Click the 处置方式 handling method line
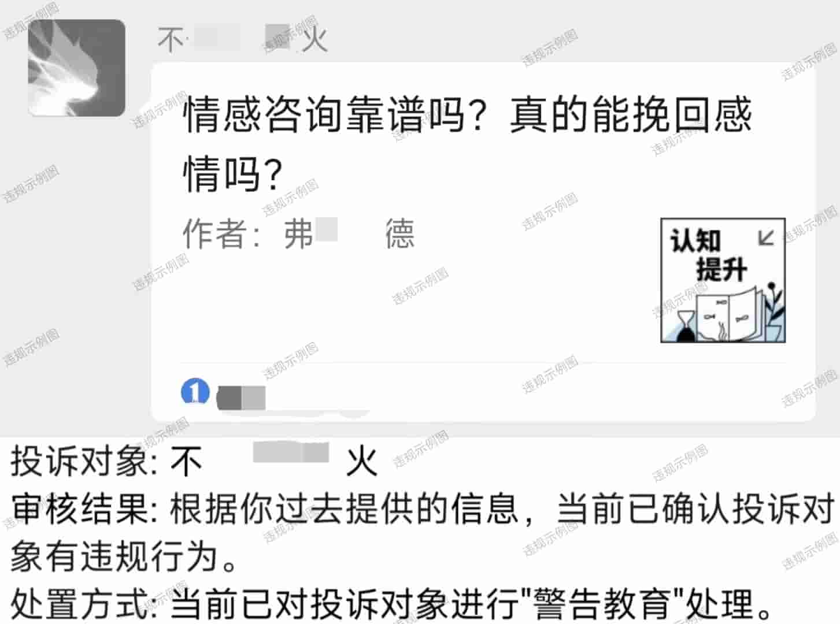The image size is (840, 624). click(392, 604)
